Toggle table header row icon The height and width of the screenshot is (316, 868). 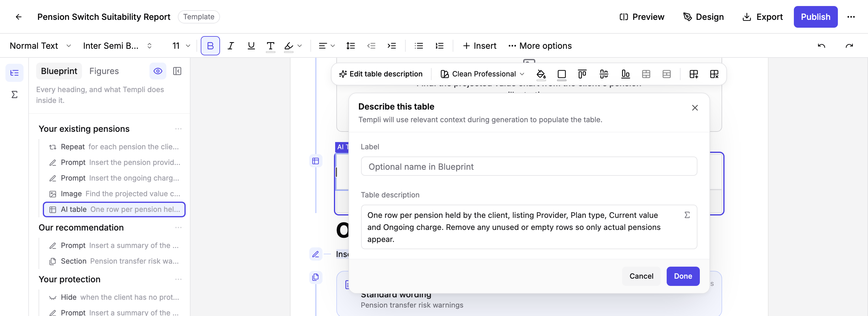coord(646,74)
